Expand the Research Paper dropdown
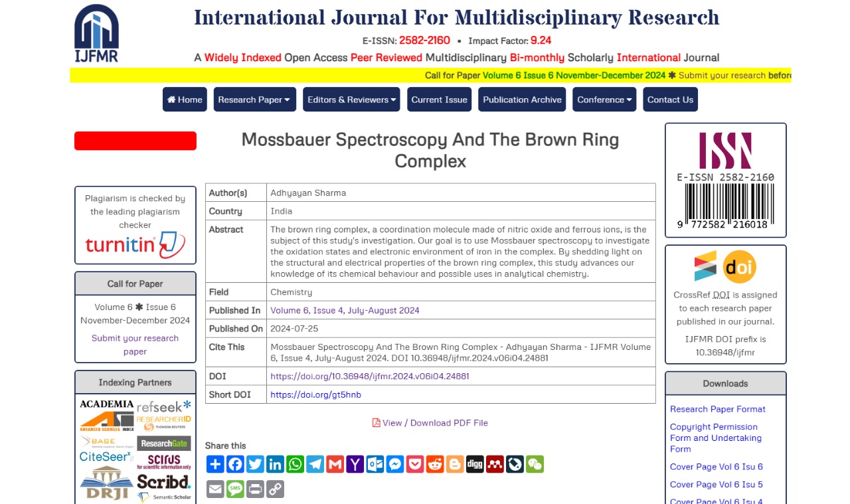850x504 pixels. (254, 100)
